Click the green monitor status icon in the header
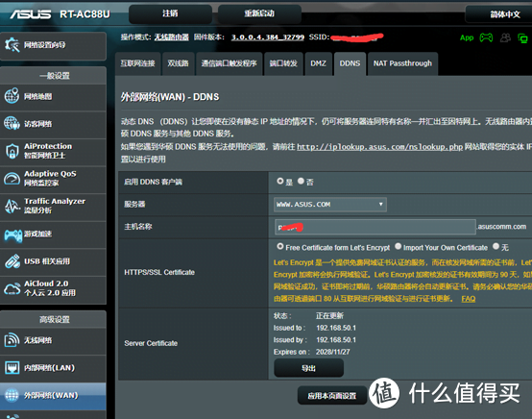 tap(522, 38)
